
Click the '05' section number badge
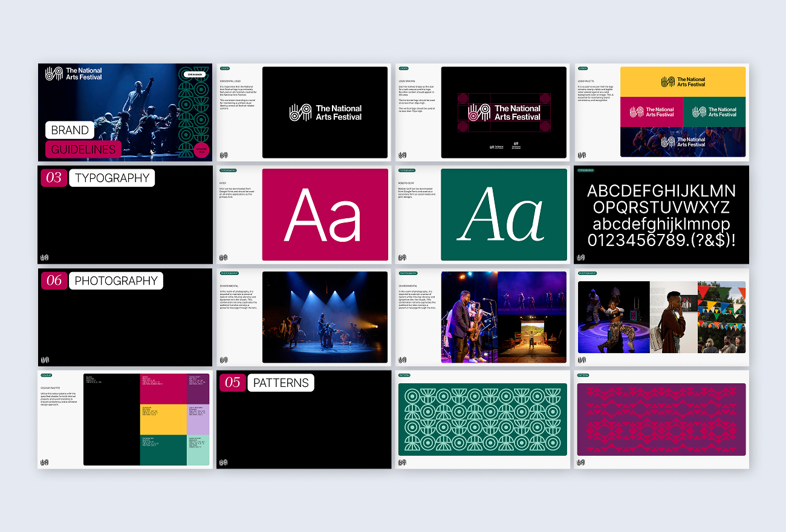click(x=233, y=383)
